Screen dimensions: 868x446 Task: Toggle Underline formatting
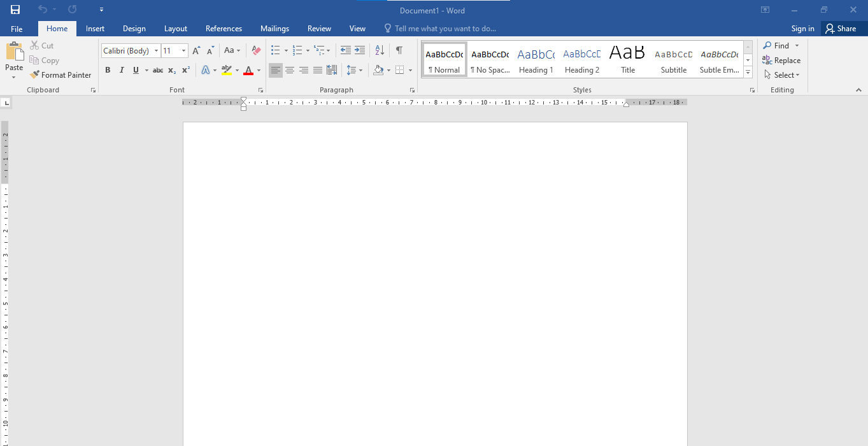[136, 70]
